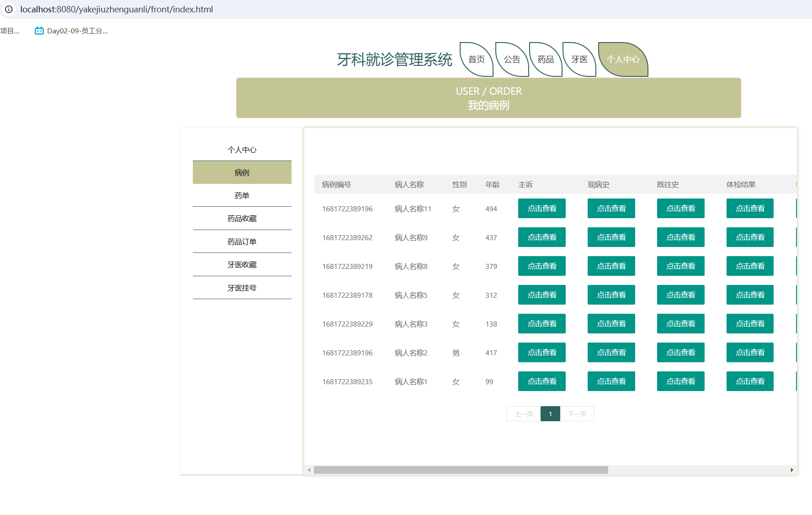
Task: View 主诉 for 病人名称3
Action: [542, 324]
